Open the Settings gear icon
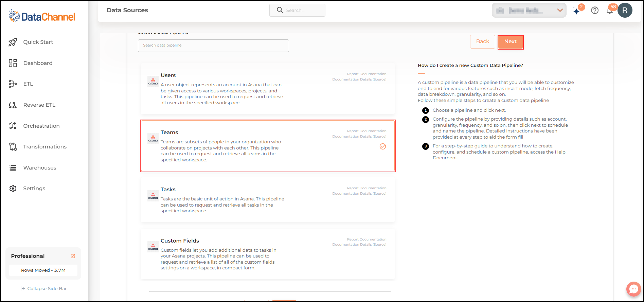The image size is (644, 302). (13, 189)
